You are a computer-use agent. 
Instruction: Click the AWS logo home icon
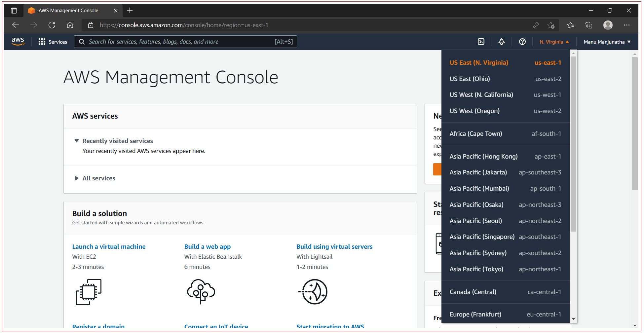[18, 42]
